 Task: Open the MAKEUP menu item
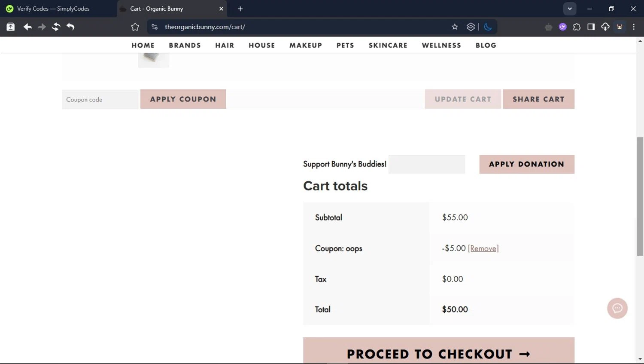point(306,45)
